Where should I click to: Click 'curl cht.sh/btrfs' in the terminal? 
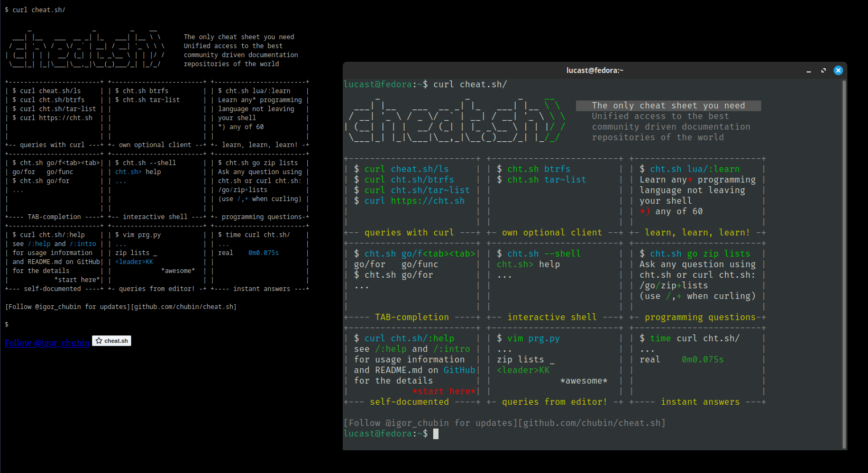point(409,180)
